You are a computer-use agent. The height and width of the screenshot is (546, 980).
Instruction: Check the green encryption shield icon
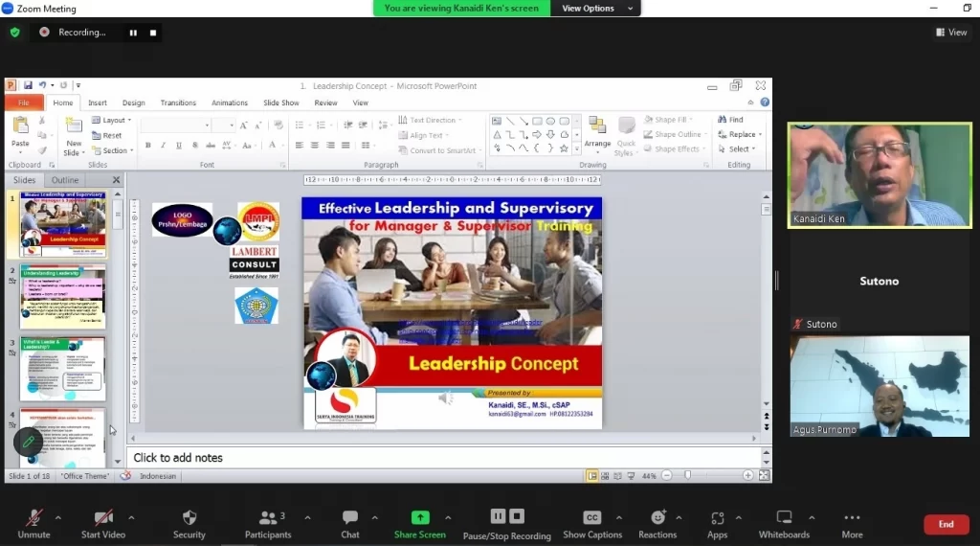15,32
